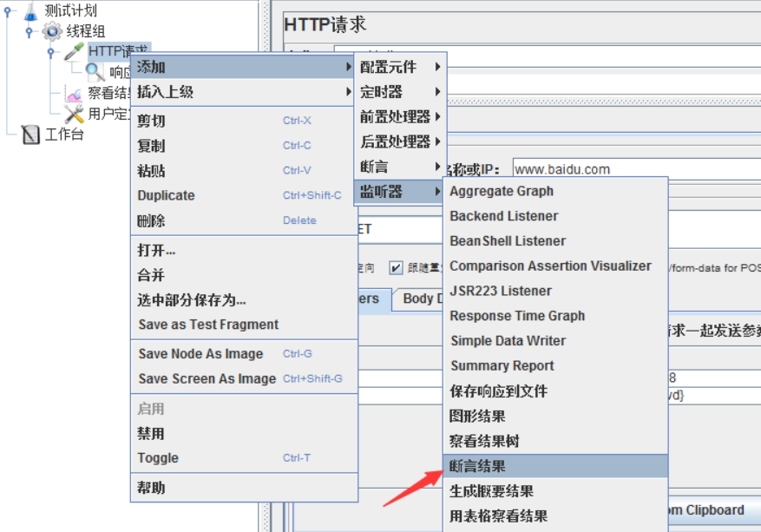This screenshot has height=532, width=761.
Task: Click the 线程组 gear icon
Action: [x=52, y=31]
